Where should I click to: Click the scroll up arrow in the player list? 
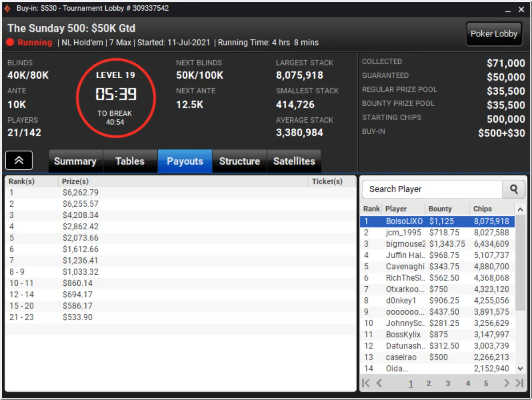point(520,210)
